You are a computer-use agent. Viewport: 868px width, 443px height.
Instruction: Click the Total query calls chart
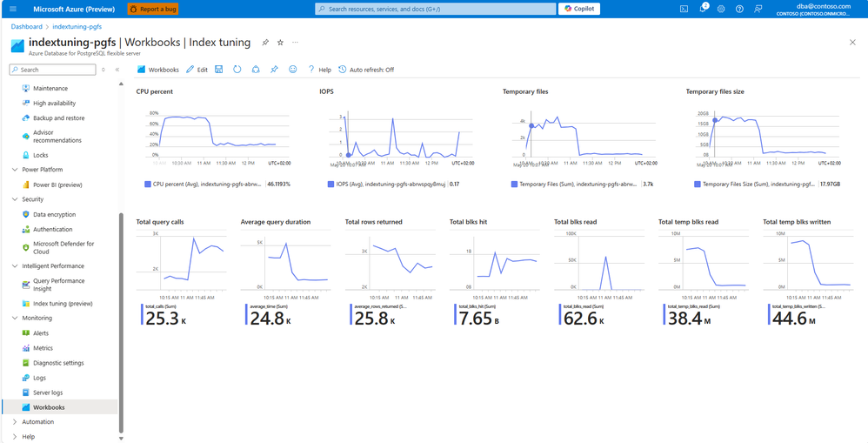point(182,265)
